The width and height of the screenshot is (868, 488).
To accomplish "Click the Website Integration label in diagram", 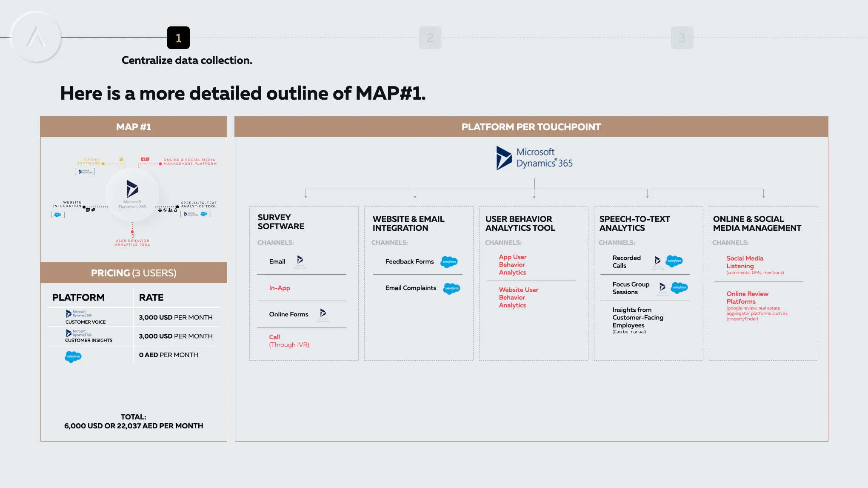I will coord(67,204).
